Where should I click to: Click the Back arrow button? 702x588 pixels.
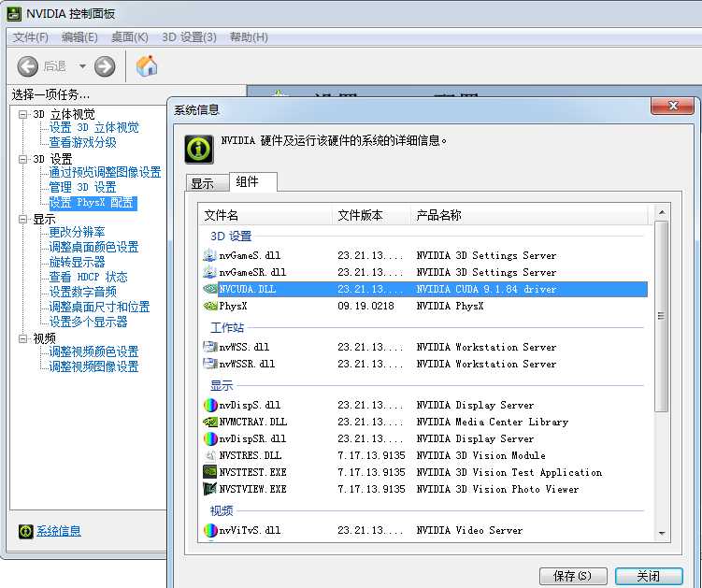coord(28,66)
